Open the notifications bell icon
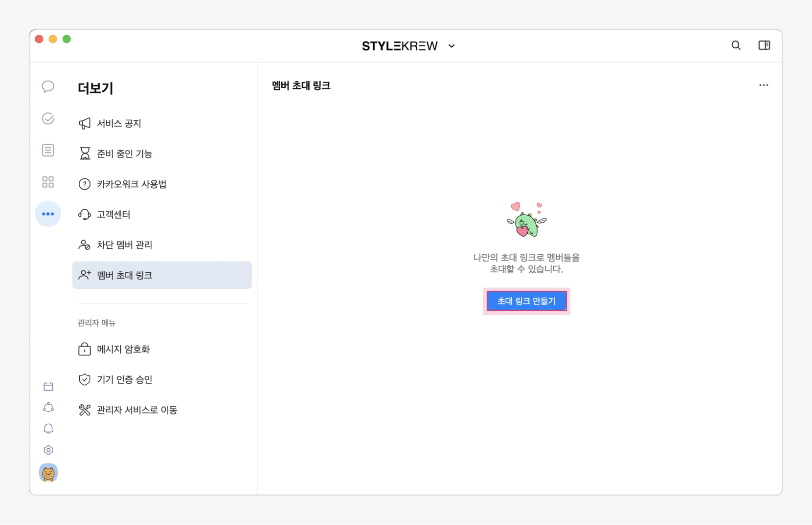The width and height of the screenshot is (812, 525). coord(48,429)
